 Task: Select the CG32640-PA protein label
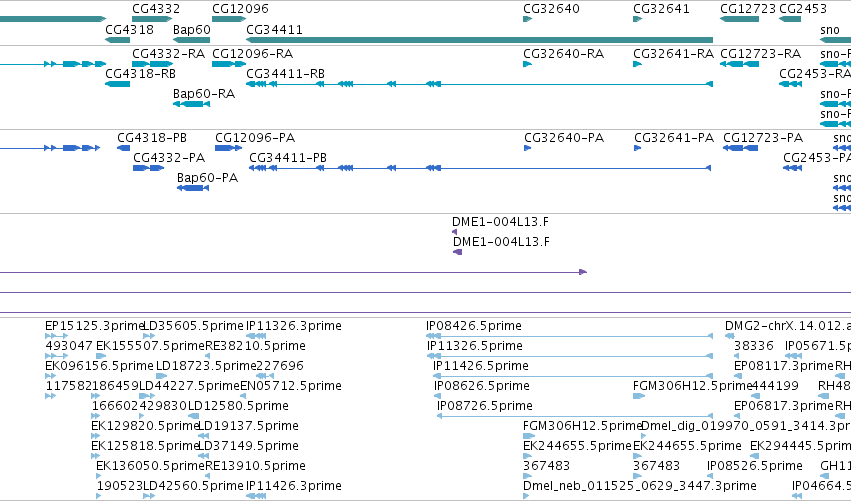[x=564, y=138]
